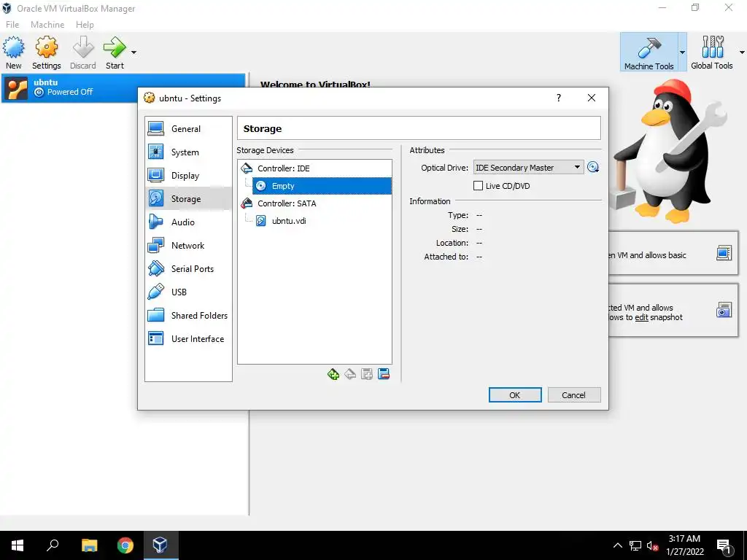Select the Empty optical drive entry
This screenshot has width=747, height=560.
322,186
